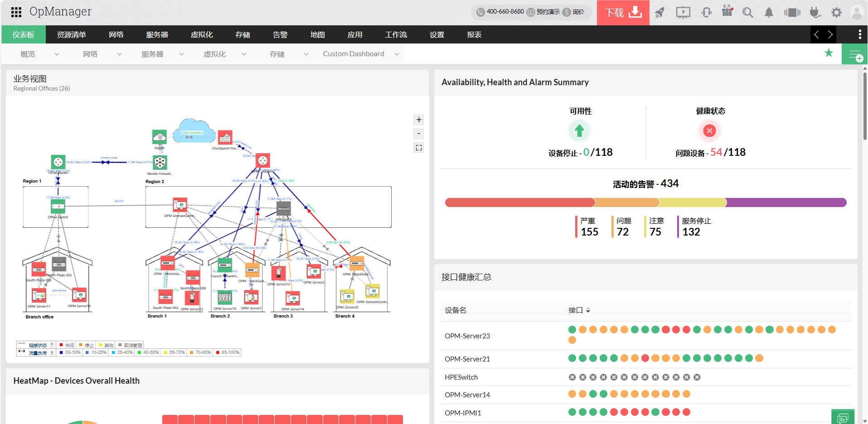The width and height of the screenshot is (868, 424).
Task: Click the 预约演示 demo booking link
Action: (548, 12)
